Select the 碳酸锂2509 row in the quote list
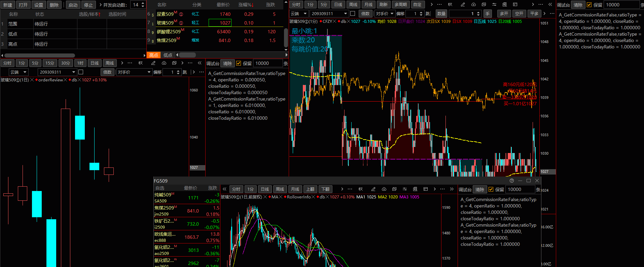The height and width of the screenshot is (267, 644). click(x=215, y=32)
